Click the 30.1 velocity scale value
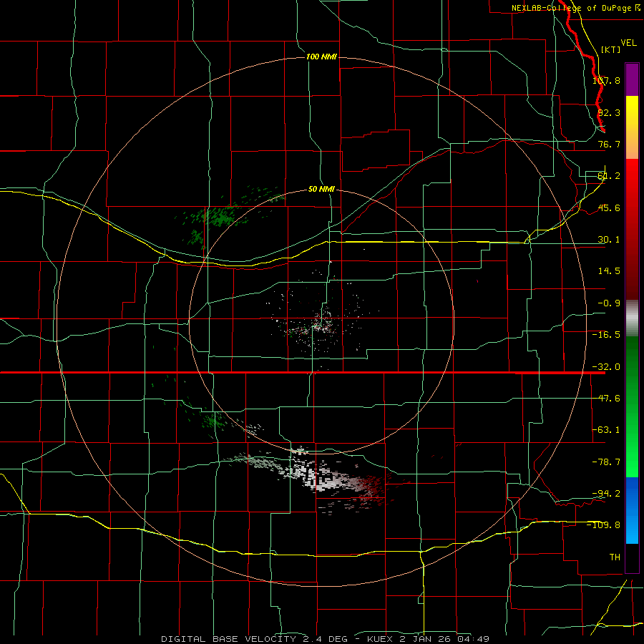Viewport: 644px width, 644px height. [x=609, y=240]
